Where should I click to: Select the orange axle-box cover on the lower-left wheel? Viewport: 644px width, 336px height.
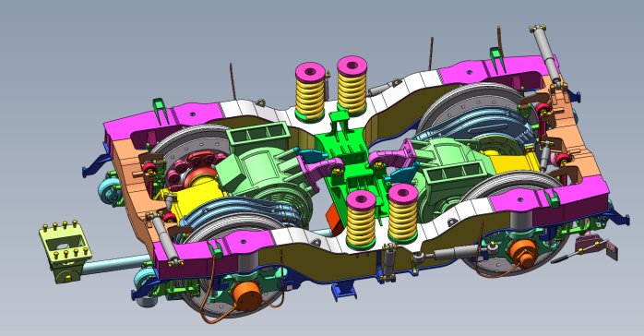coord(246,295)
